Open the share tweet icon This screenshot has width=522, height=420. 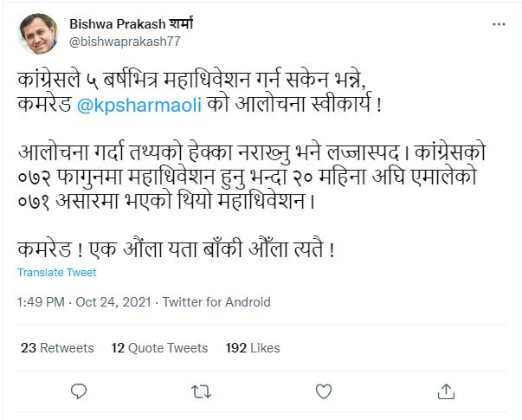(x=445, y=391)
